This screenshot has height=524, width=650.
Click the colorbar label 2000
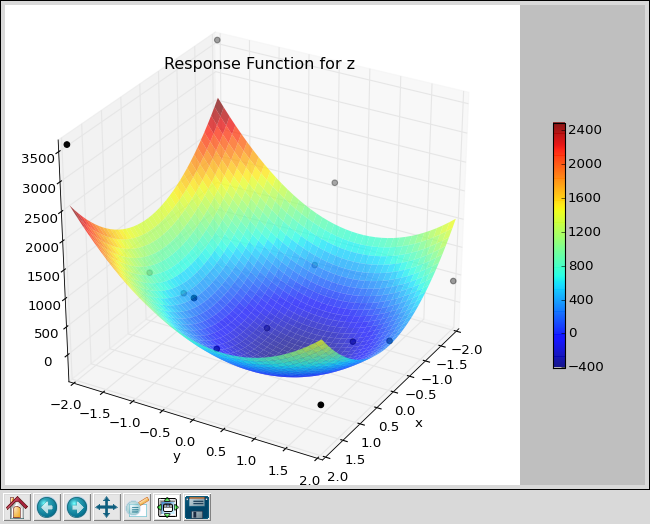click(x=585, y=164)
